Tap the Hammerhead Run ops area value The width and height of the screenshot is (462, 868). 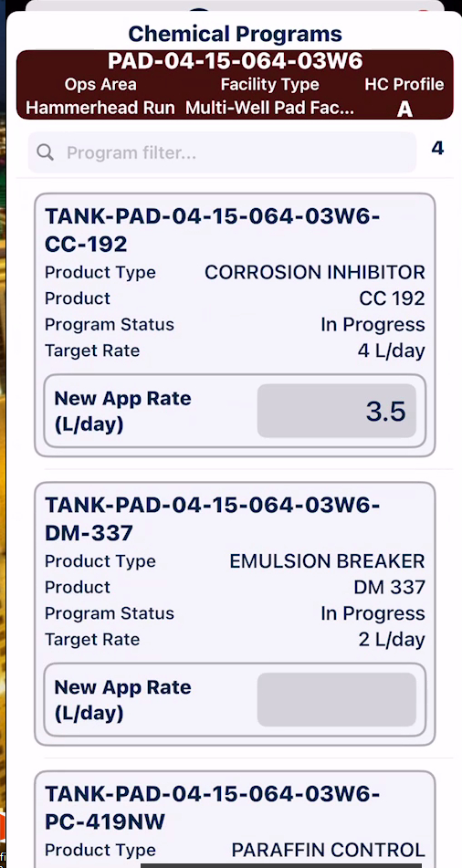click(x=100, y=108)
